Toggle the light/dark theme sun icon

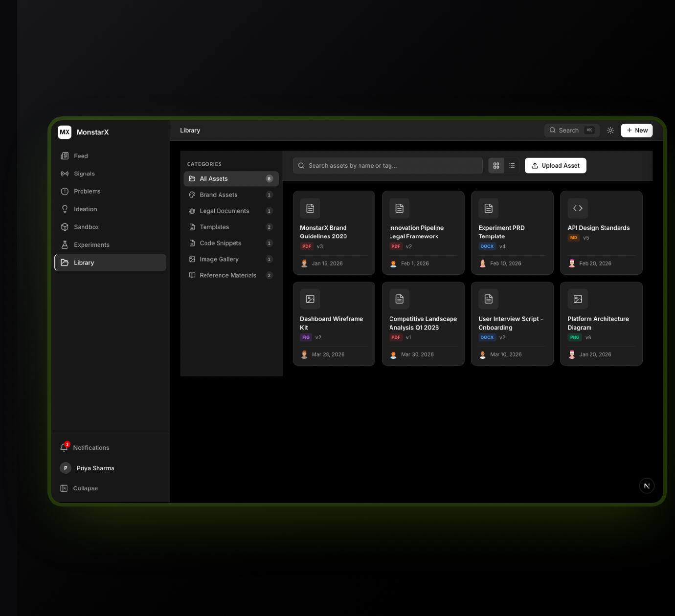(x=610, y=131)
